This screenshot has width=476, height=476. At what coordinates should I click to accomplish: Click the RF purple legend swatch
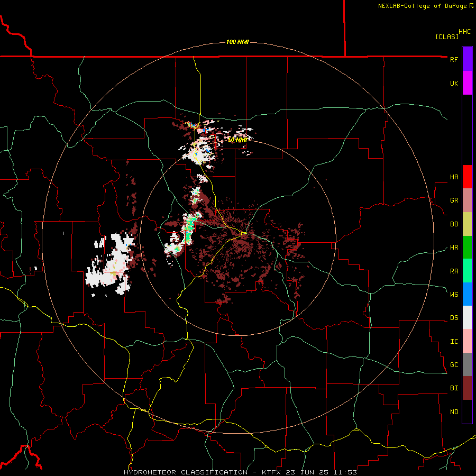pos(467,59)
